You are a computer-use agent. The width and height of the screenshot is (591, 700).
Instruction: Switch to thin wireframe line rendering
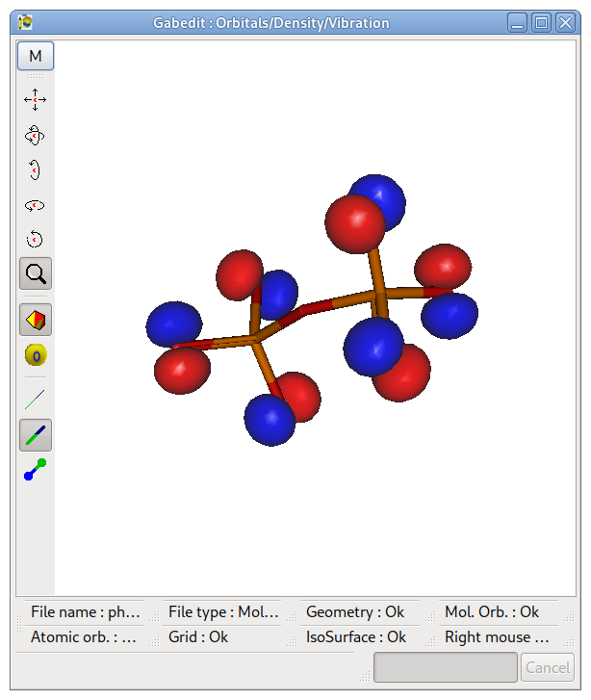point(36,399)
